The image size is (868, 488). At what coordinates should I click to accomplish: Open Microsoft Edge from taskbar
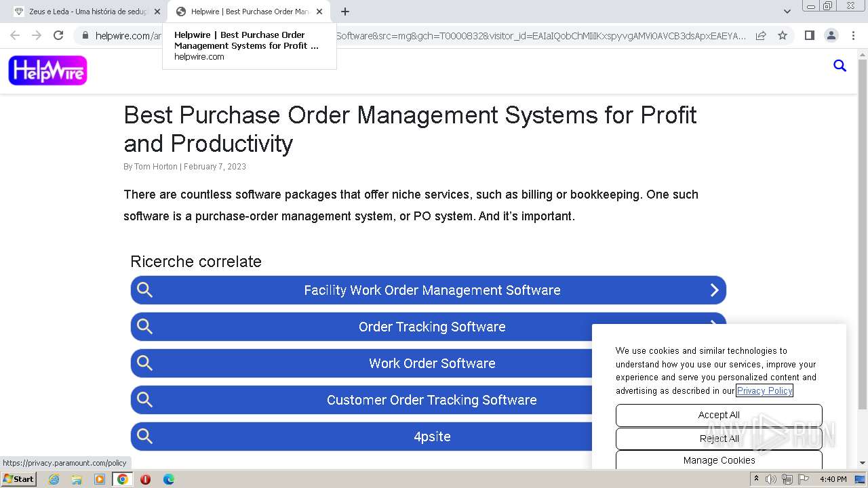pyautogui.click(x=168, y=479)
